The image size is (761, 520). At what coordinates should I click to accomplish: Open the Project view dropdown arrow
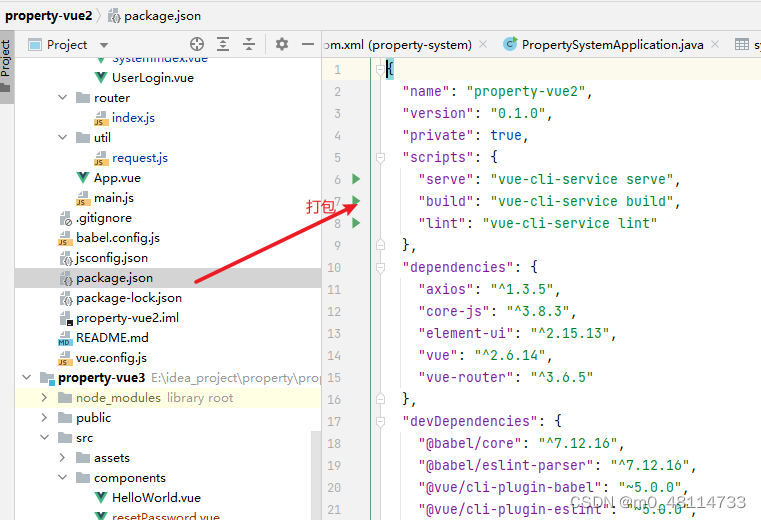coord(104,45)
